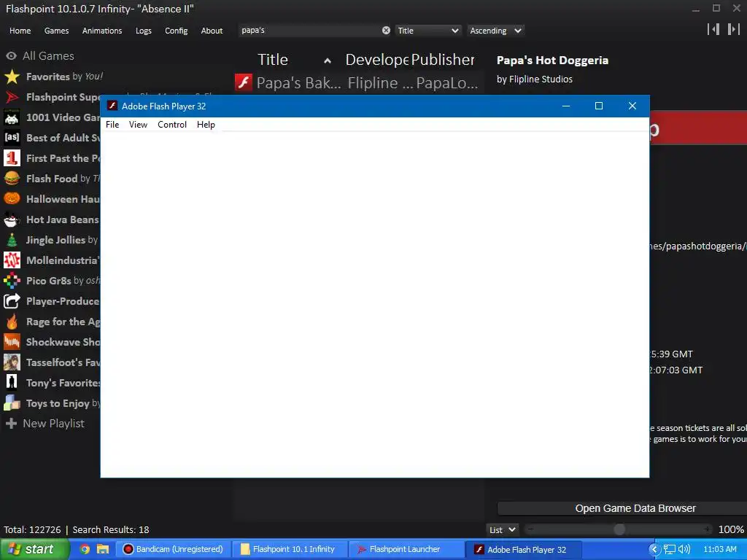
Task: Toggle the left sidebar icon in Flashpoint header
Action: click(x=713, y=29)
